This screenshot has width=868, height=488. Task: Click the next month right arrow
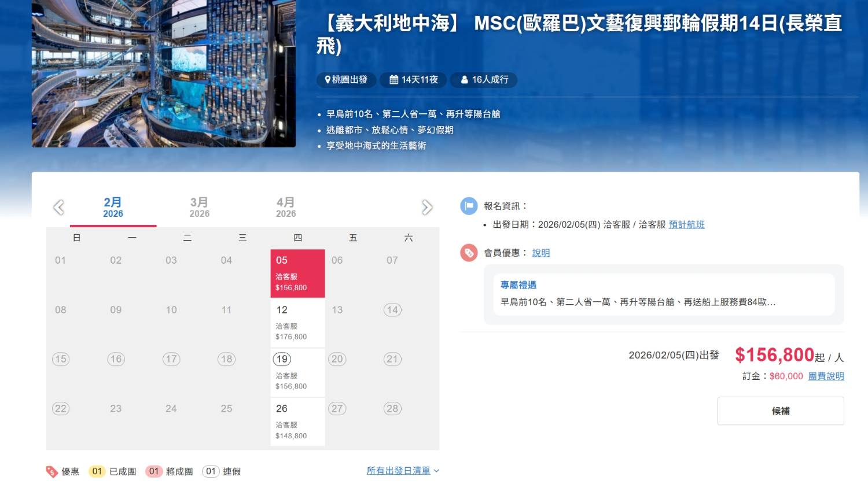[x=427, y=208]
